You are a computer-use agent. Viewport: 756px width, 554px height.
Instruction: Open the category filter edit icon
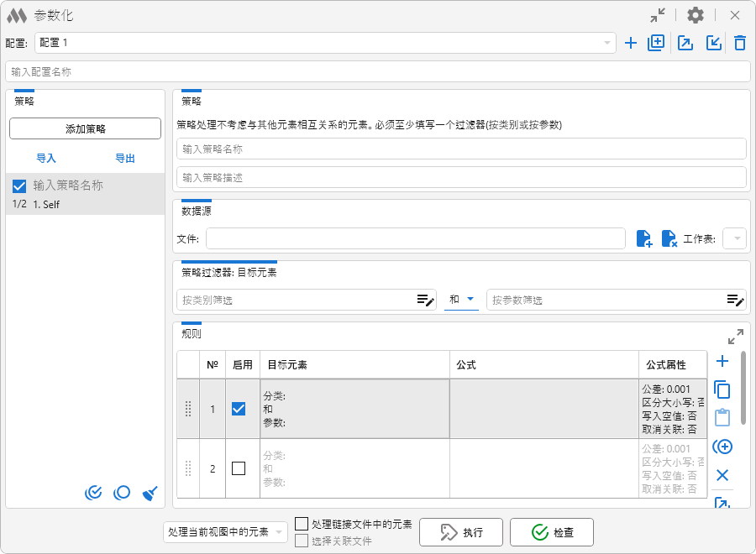tap(426, 300)
